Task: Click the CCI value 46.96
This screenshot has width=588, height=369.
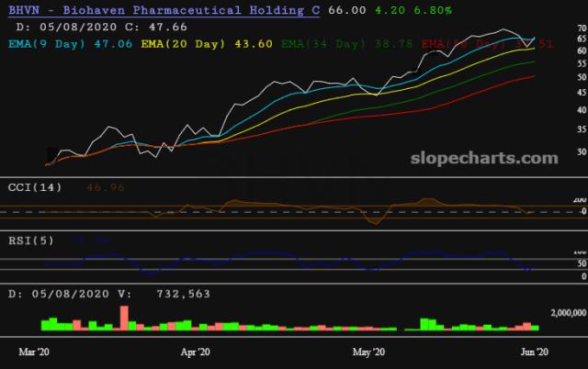Action: pos(104,187)
